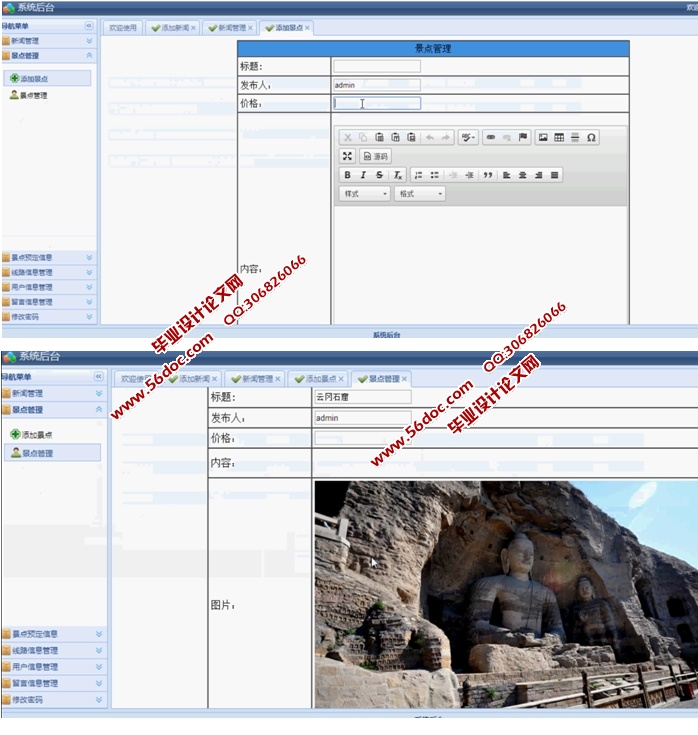Click the Unlink icon in editor
Viewport: 698px width, 735px height.
tap(507, 137)
